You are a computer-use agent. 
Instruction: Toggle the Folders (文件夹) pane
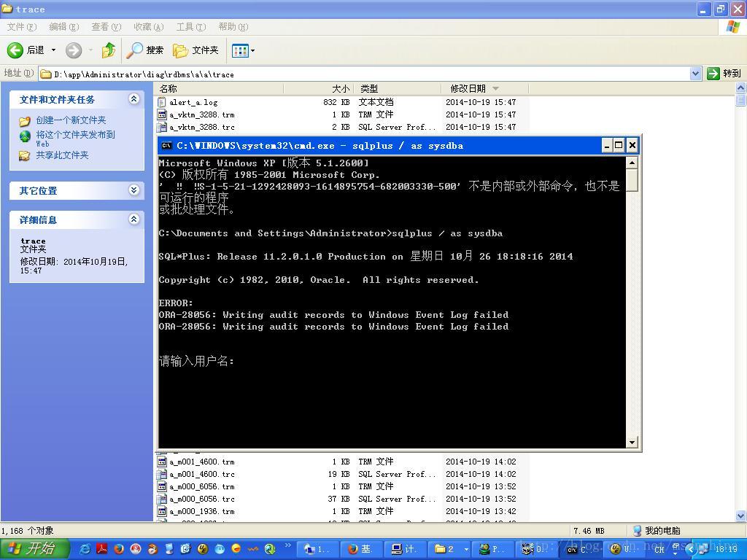tap(196, 50)
